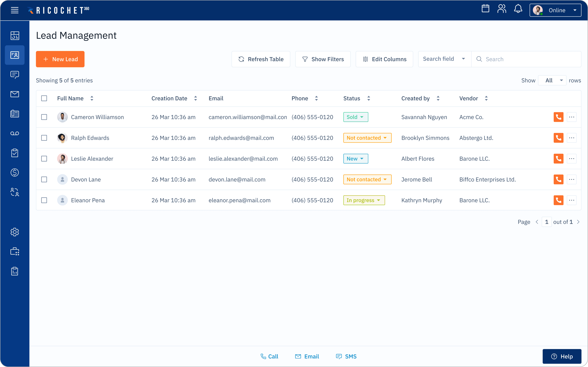Tick the Devon Lane checkbox
The height and width of the screenshot is (367, 588).
point(44,179)
